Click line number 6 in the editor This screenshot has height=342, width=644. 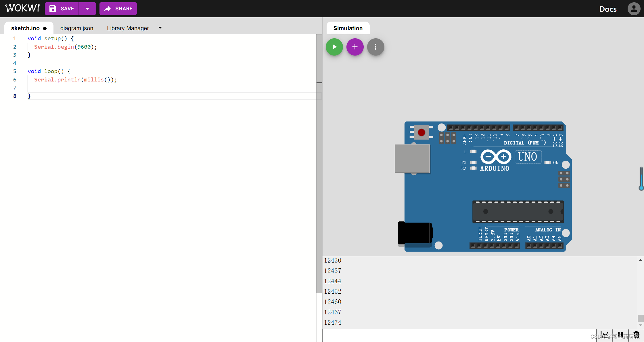(15, 79)
